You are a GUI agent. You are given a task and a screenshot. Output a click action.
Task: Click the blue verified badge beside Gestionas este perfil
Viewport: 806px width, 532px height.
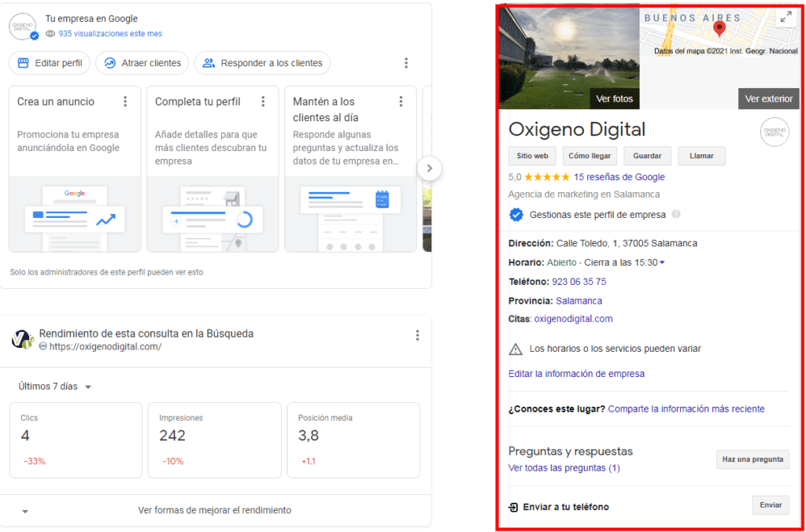pos(516,215)
